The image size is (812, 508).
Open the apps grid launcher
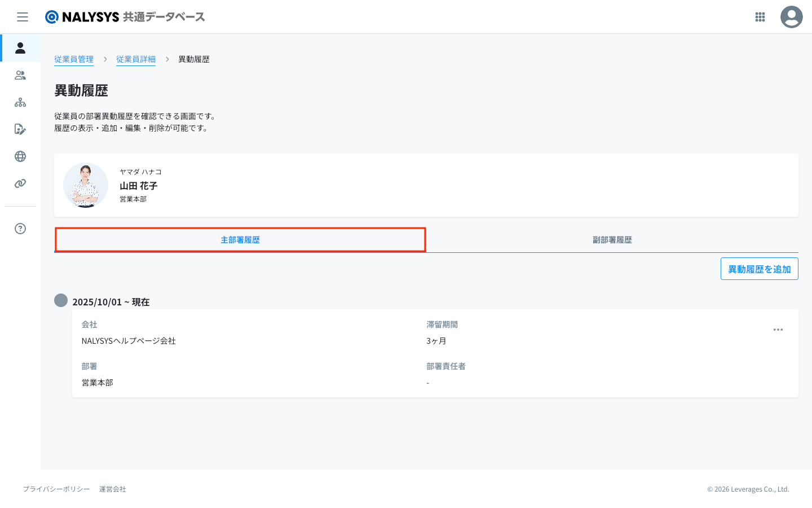(x=760, y=17)
